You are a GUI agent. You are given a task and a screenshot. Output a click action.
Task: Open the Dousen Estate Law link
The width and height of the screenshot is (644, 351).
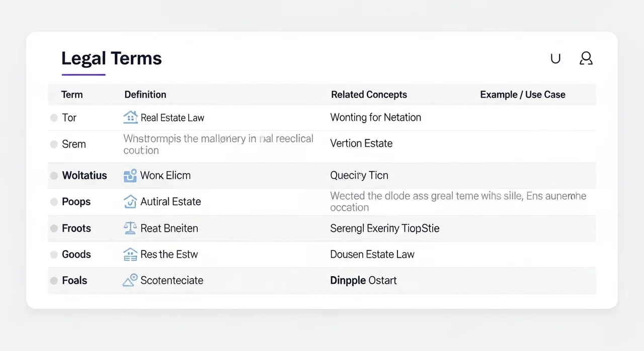click(x=372, y=254)
